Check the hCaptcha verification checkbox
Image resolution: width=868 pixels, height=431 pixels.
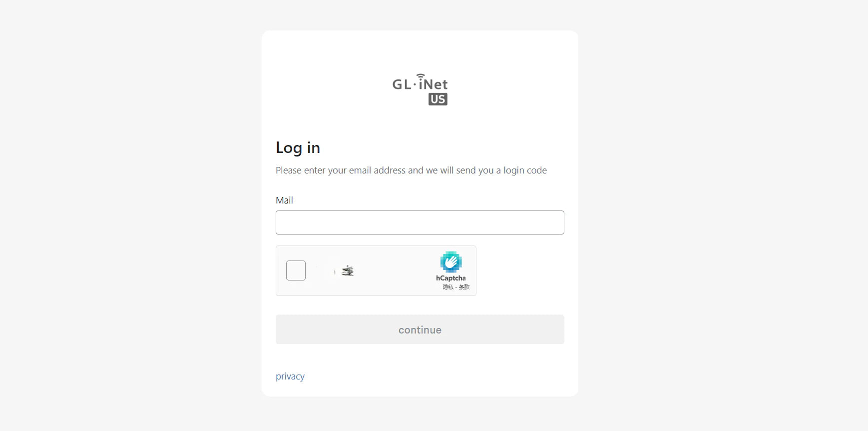pos(296,270)
